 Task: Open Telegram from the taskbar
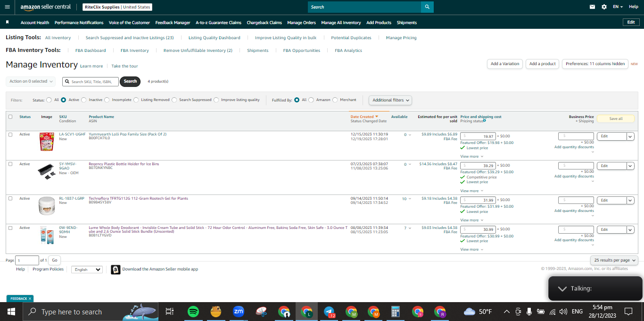(x=329, y=312)
